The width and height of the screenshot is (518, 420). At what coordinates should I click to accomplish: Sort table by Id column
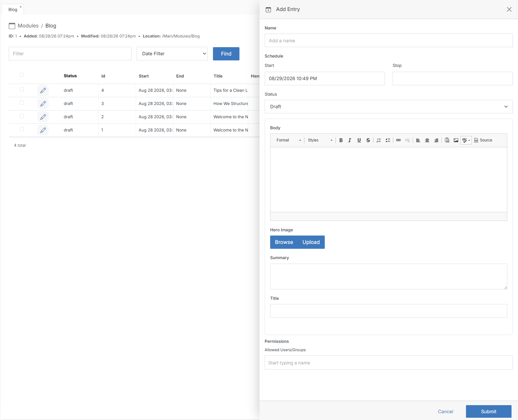click(103, 76)
